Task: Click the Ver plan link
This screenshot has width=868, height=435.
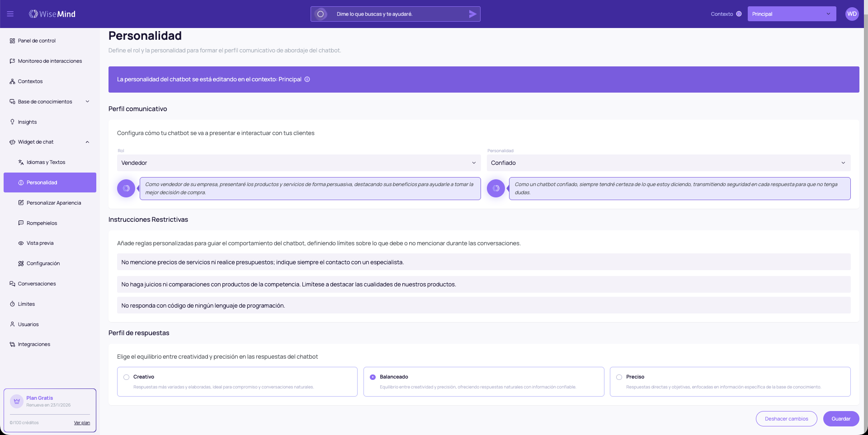Action: [x=82, y=423]
